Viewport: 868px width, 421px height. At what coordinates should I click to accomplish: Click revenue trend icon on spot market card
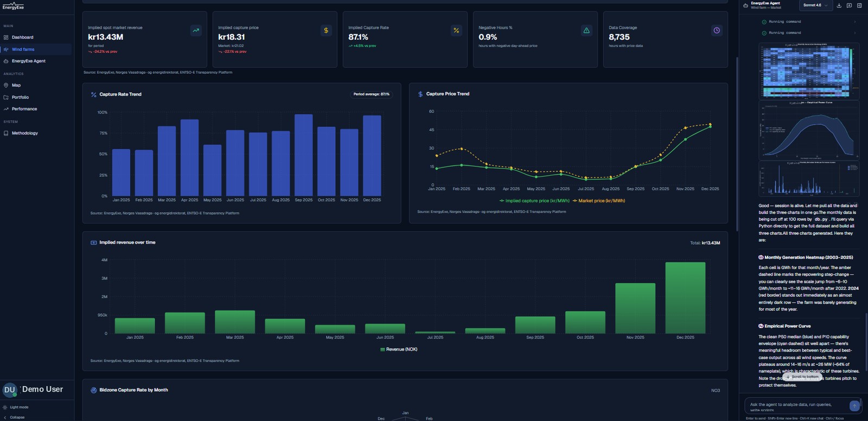point(196,30)
